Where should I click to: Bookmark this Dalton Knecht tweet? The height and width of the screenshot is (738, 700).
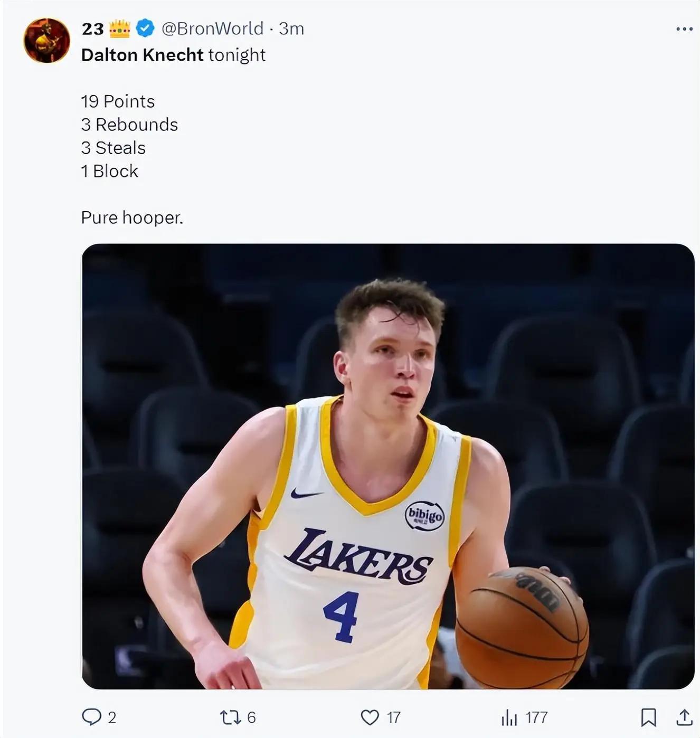pos(648,717)
